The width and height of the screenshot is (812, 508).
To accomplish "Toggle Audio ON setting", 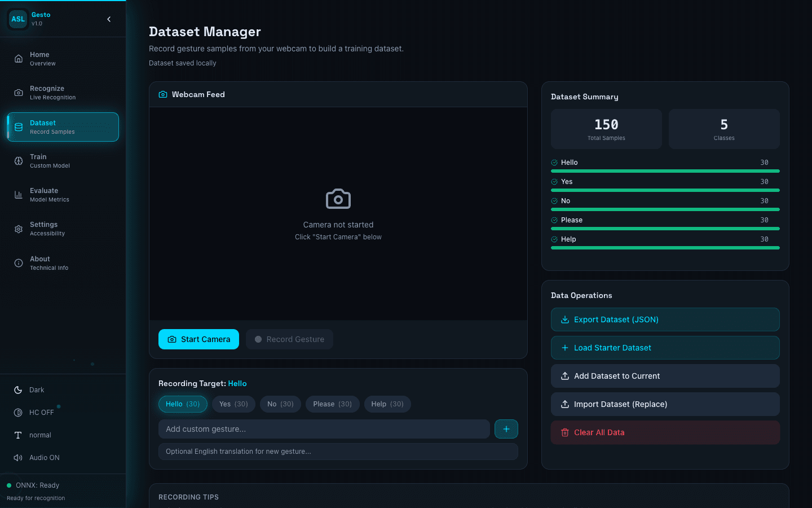I will coord(63,458).
